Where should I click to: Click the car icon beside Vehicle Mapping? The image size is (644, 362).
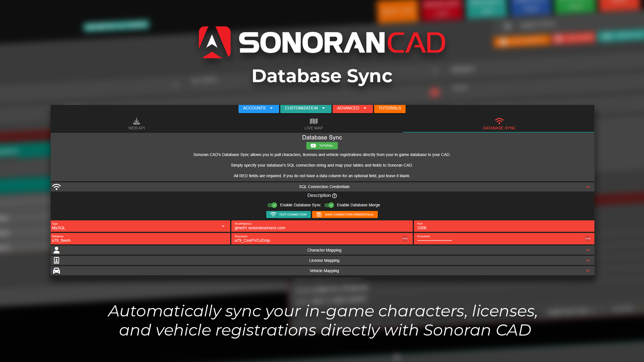click(57, 271)
